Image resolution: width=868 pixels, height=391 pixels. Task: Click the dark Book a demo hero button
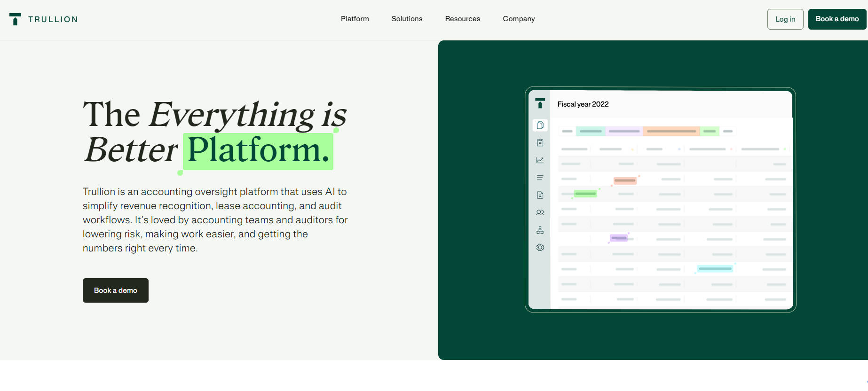coord(115,290)
